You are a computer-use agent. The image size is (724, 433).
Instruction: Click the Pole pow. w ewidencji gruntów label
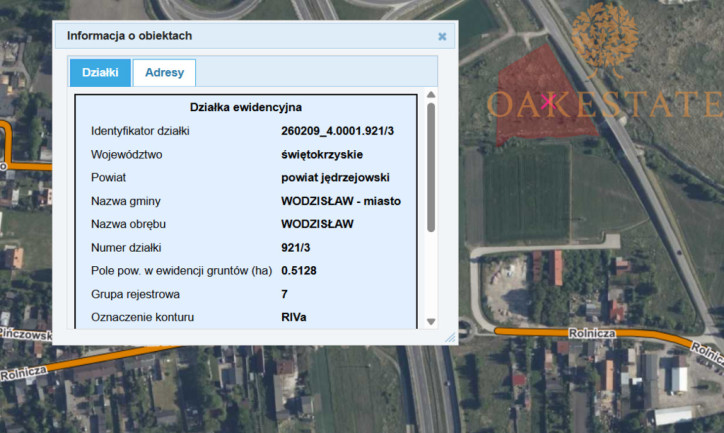point(181,271)
